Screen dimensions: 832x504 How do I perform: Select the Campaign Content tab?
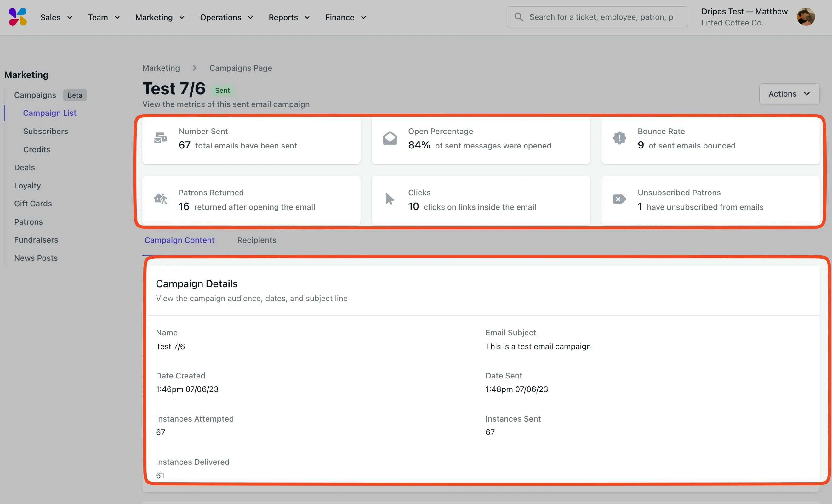point(179,240)
